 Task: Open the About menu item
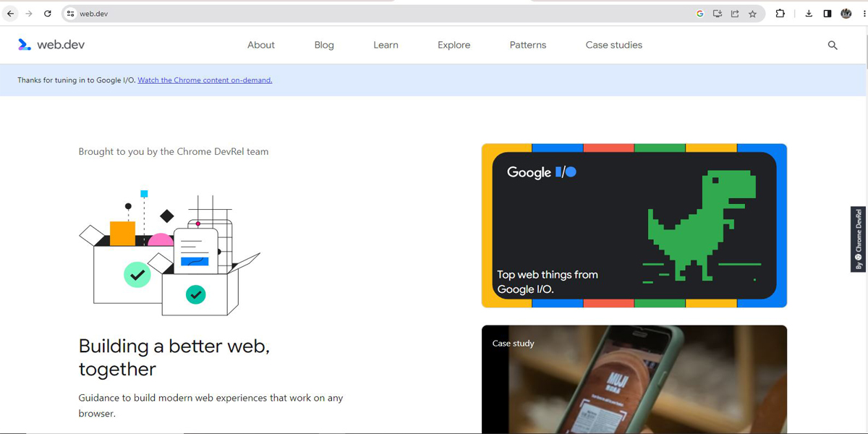(261, 45)
